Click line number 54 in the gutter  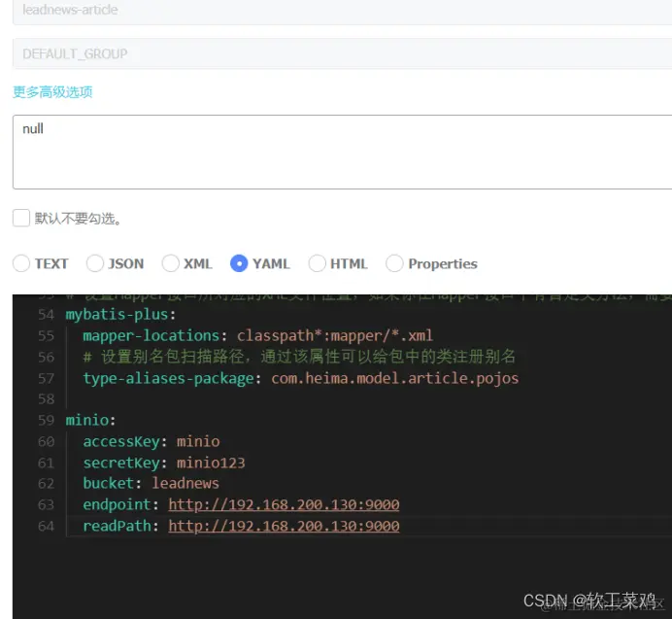(47, 315)
